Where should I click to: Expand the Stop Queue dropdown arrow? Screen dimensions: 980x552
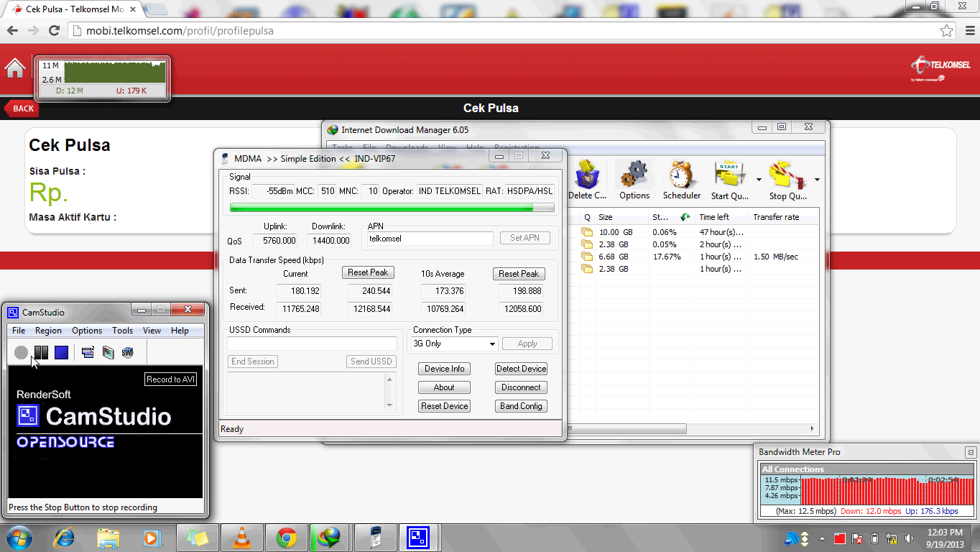tap(816, 179)
